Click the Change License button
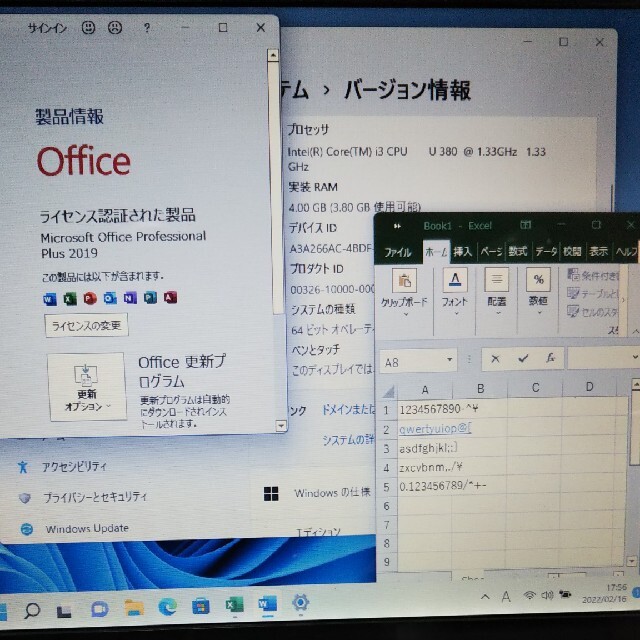Viewport: 640px width, 640px height. 87,326
